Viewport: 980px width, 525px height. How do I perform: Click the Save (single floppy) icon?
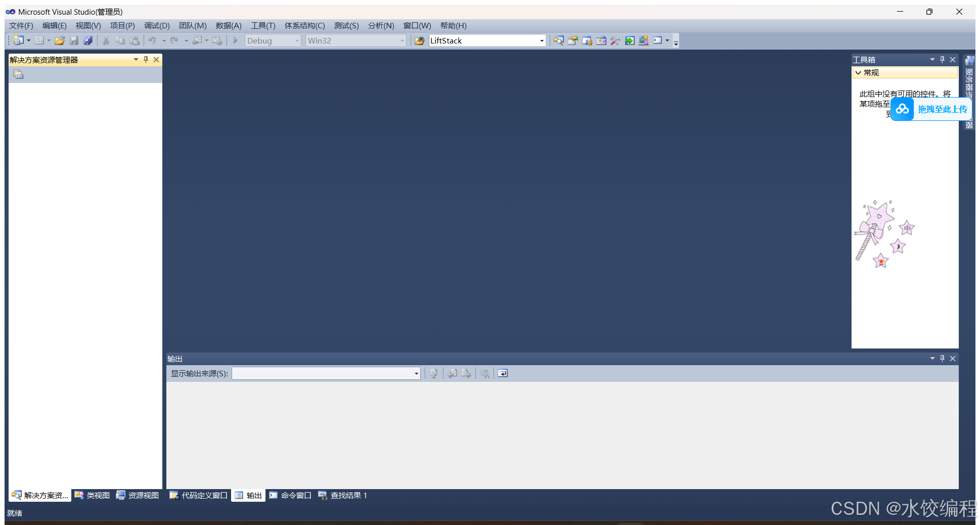(x=74, y=40)
